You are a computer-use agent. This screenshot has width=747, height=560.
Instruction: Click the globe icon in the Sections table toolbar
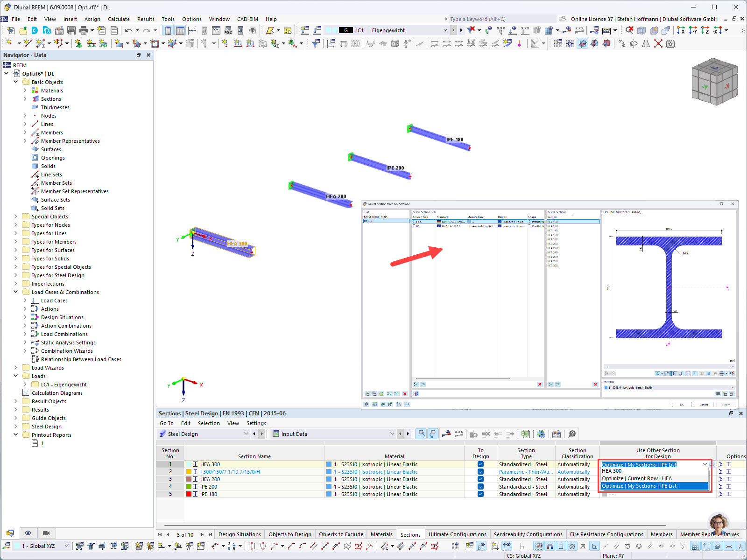541,434
